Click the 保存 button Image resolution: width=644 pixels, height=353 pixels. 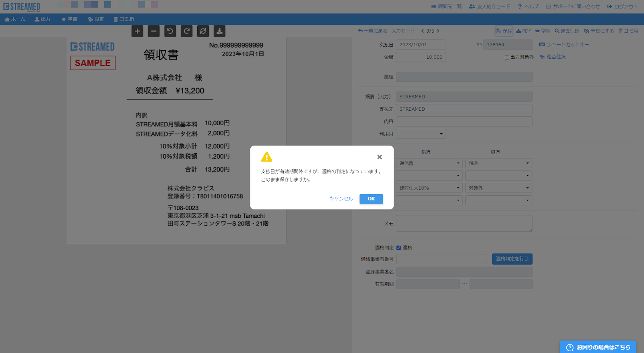[x=504, y=31]
